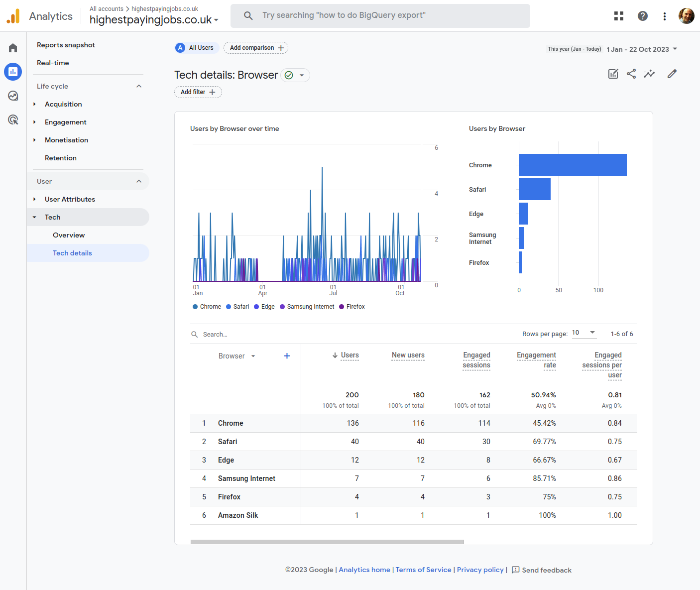Click the plus icon to add secondary dimension
700x590 pixels.
point(287,355)
